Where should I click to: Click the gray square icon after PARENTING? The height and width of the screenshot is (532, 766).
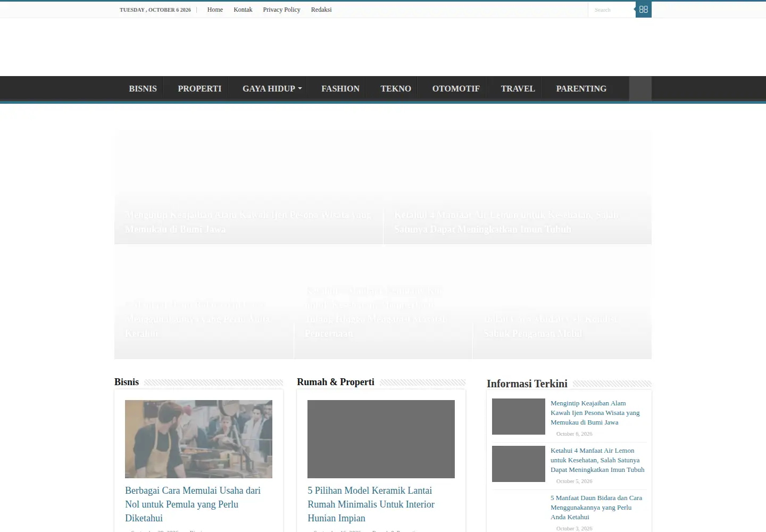click(x=640, y=89)
